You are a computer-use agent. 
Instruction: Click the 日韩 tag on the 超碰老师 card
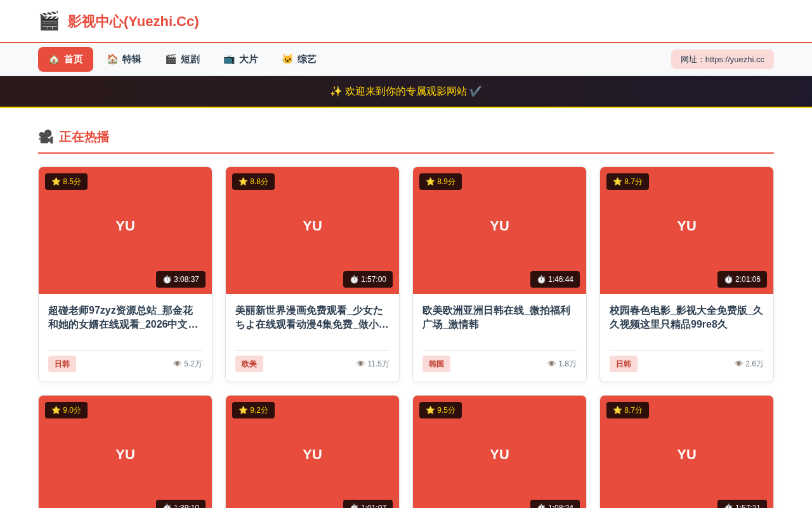[62, 364]
